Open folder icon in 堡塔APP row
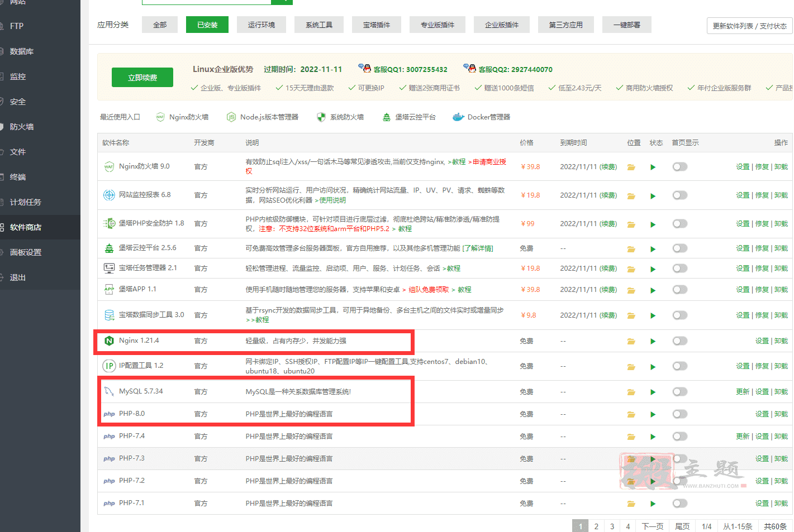Image resolution: width=794 pixels, height=532 pixels. pos(631,290)
